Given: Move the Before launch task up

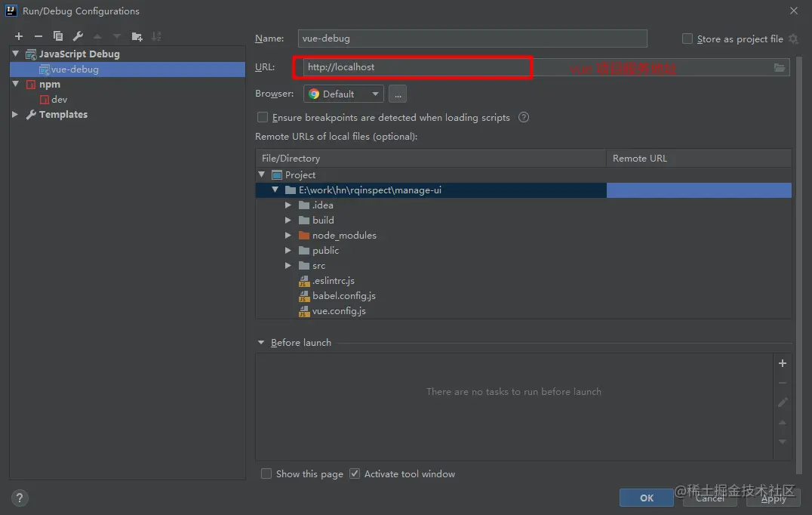Looking at the screenshot, I should [783, 422].
